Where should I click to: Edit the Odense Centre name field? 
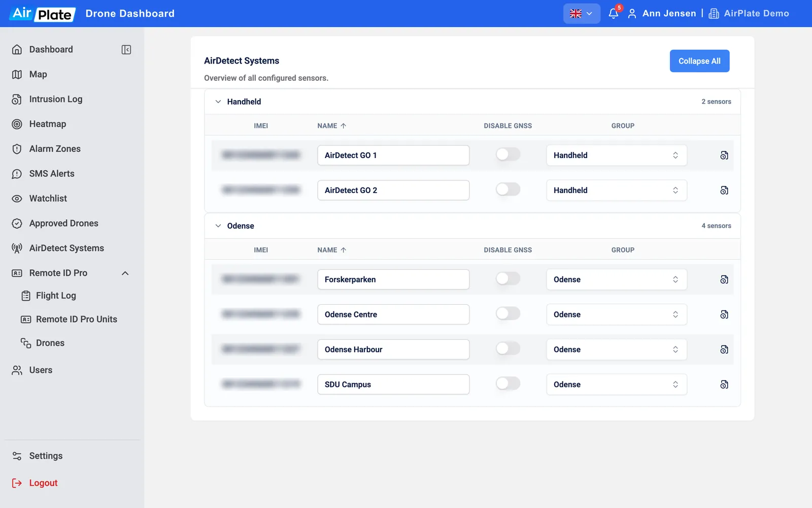[393, 314]
